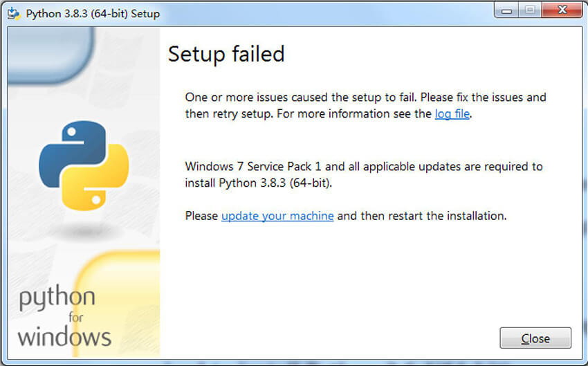The height and width of the screenshot is (366, 588).
Task: Open the log file link
Action: [452, 113]
